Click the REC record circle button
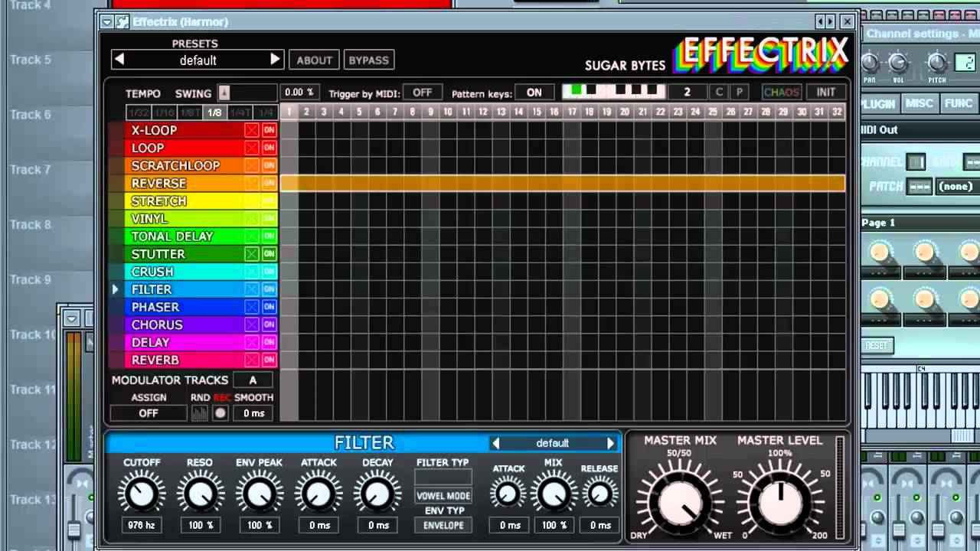 coord(220,413)
